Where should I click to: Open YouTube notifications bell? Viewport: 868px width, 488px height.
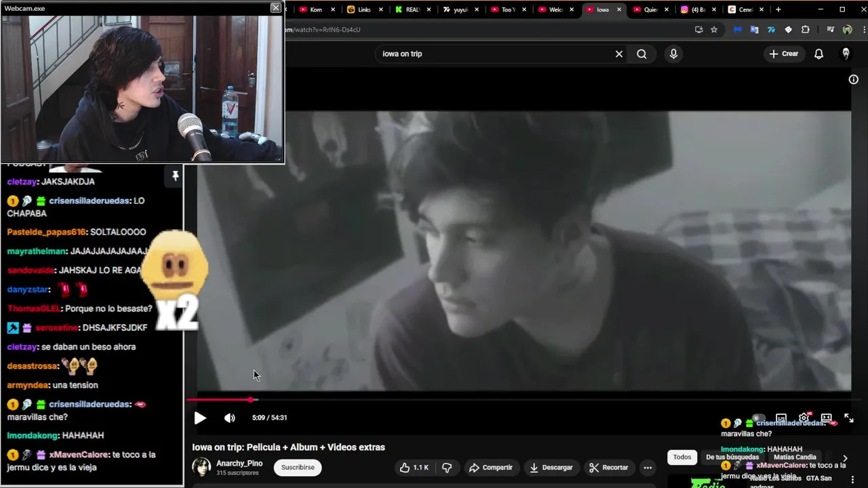(818, 54)
